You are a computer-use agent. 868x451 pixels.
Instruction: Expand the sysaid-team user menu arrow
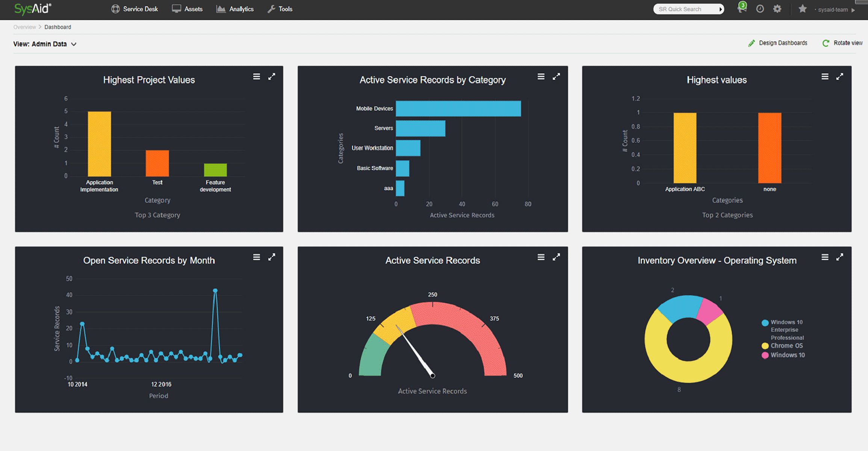[x=853, y=10]
